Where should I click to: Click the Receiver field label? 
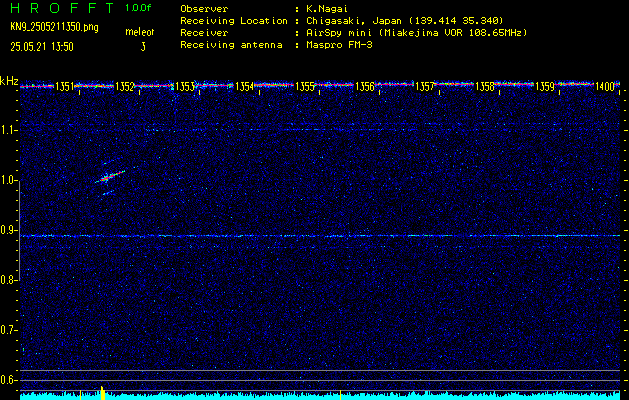204,32
